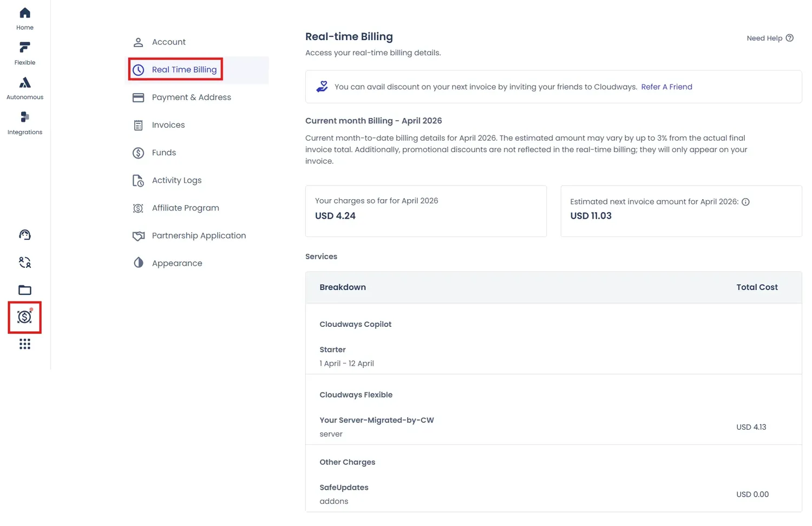Click the Total Cost column header
This screenshot has height=526, width=812.
757,287
